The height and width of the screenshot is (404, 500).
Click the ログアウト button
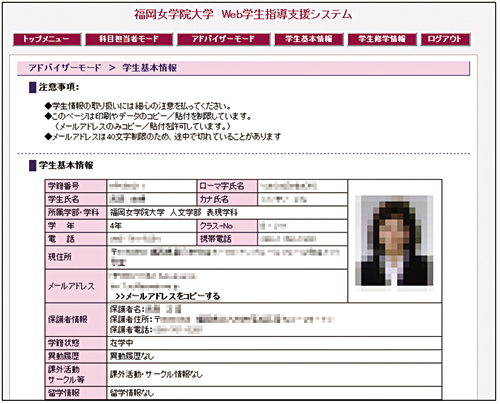click(445, 39)
